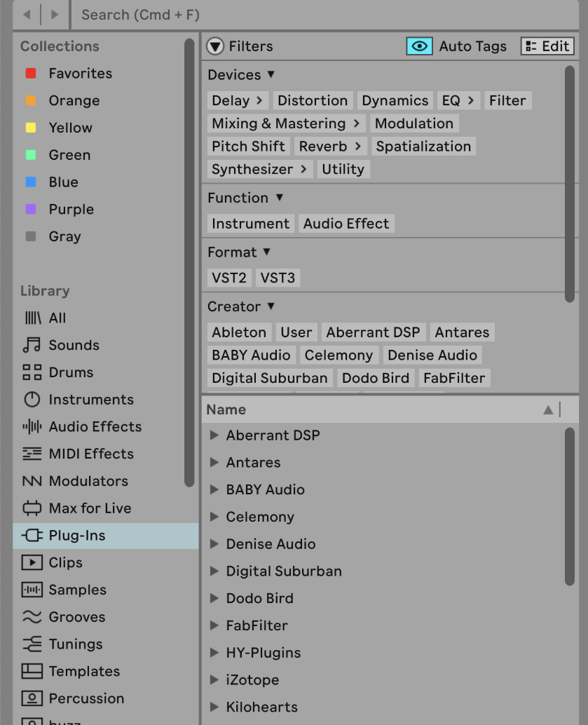This screenshot has height=725, width=588.
Task: Select the Drums category icon
Action: point(32,372)
